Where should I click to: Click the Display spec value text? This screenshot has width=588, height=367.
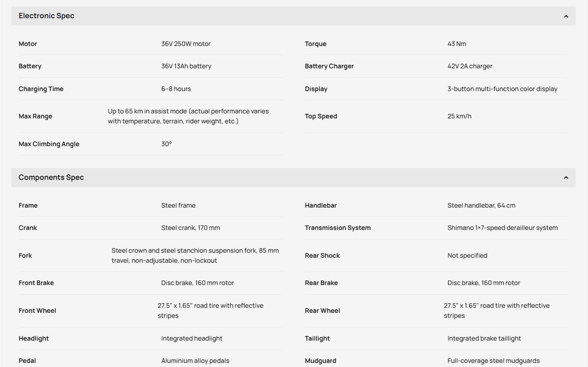pyautogui.click(x=502, y=89)
